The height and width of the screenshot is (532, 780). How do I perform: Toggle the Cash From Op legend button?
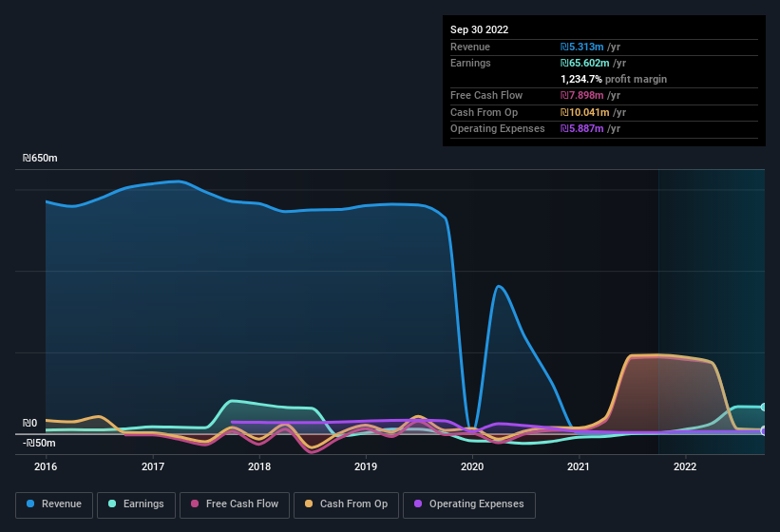(346, 504)
